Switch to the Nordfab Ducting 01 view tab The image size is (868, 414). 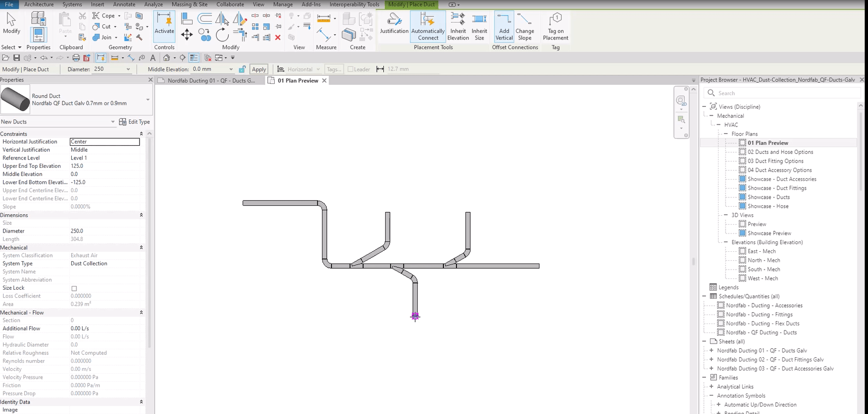211,81
